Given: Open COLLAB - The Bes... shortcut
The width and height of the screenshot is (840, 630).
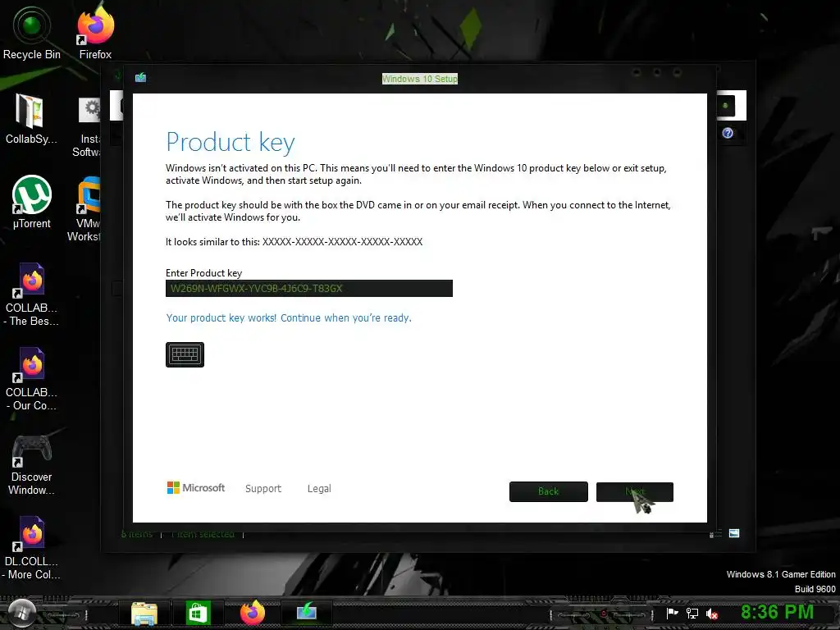Looking at the screenshot, I should click(x=32, y=294).
